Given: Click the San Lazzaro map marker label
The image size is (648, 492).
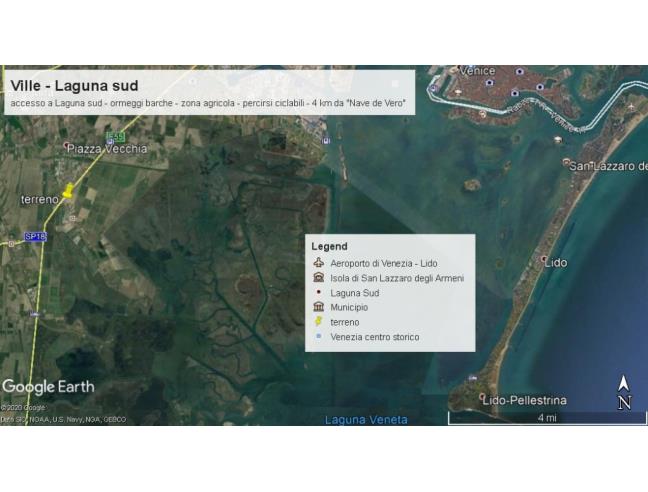Looking at the screenshot, I should click(606, 165).
